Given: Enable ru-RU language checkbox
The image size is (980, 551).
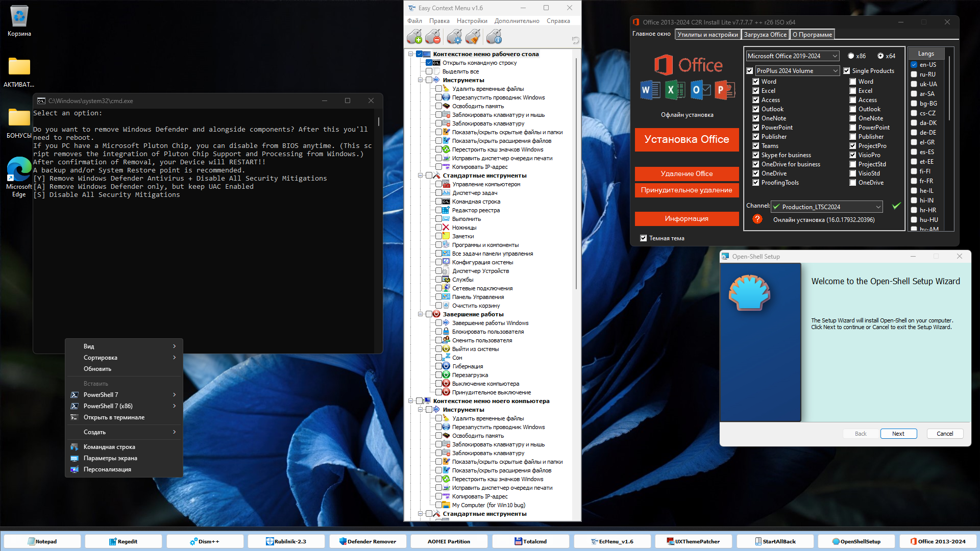Looking at the screenshot, I should click(914, 74).
